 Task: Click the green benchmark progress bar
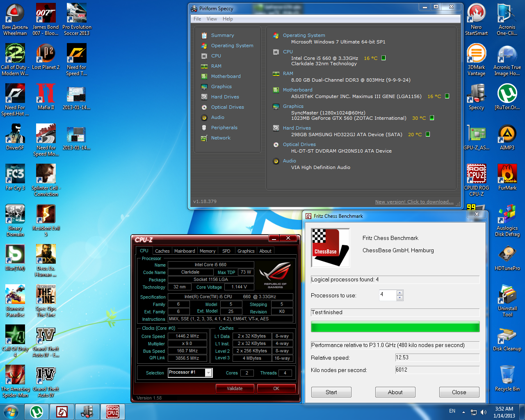[395, 327]
